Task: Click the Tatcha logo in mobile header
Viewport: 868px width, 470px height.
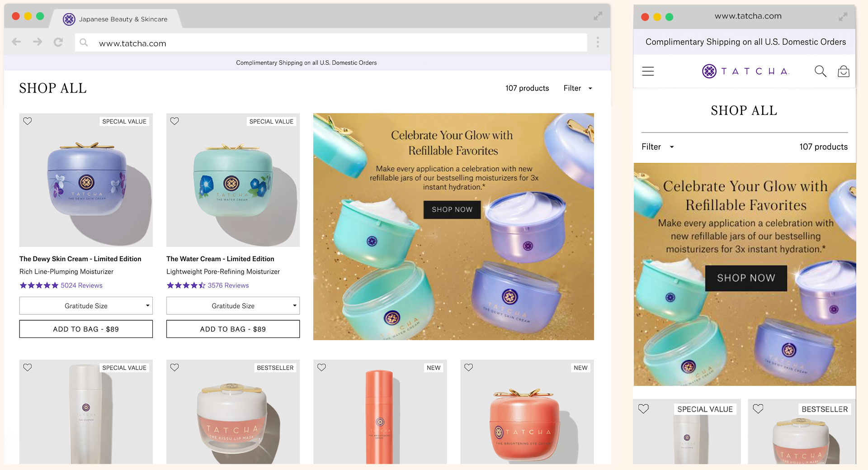Action: pyautogui.click(x=745, y=71)
